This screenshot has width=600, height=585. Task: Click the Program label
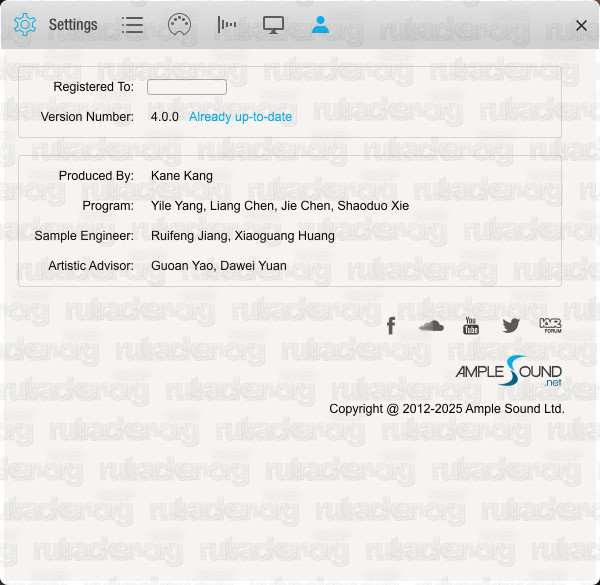pos(108,206)
